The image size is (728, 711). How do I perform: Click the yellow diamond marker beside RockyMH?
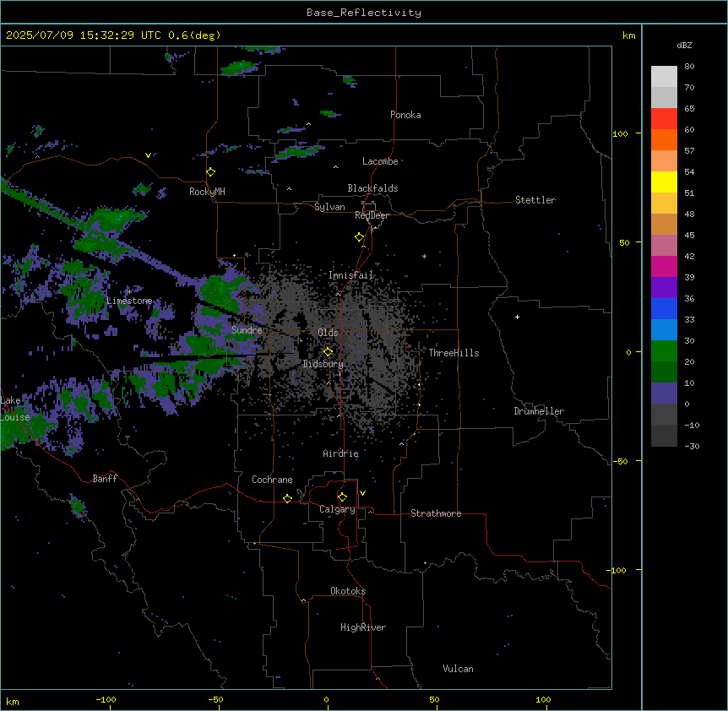(x=211, y=172)
